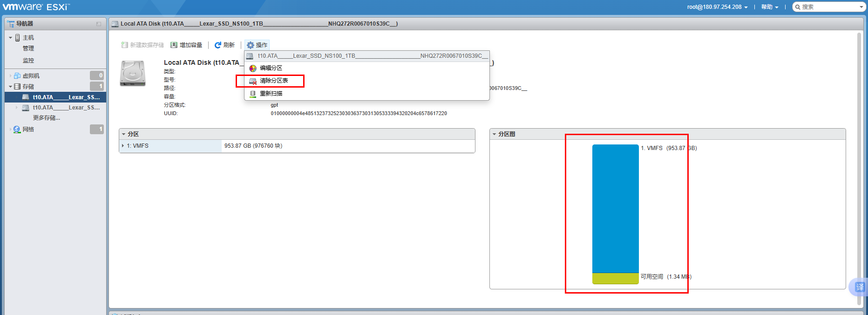Image resolution: width=868 pixels, height=315 pixels.
Task: Collapse the 分区 partitions section
Action: pos(123,134)
